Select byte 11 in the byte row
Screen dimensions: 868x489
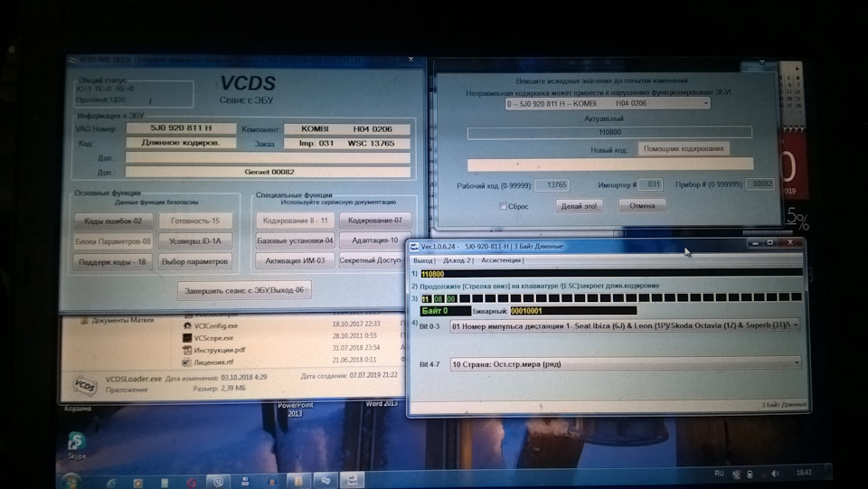coord(426,298)
